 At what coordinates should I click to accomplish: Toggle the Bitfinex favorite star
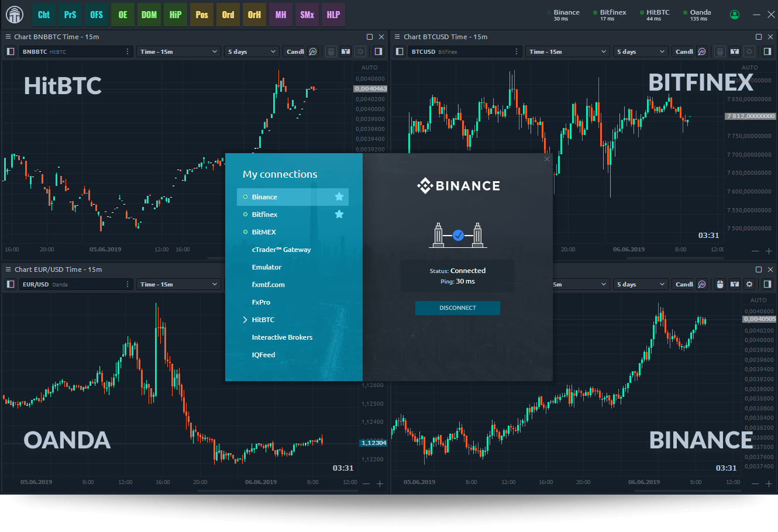pyautogui.click(x=339, y=215)
